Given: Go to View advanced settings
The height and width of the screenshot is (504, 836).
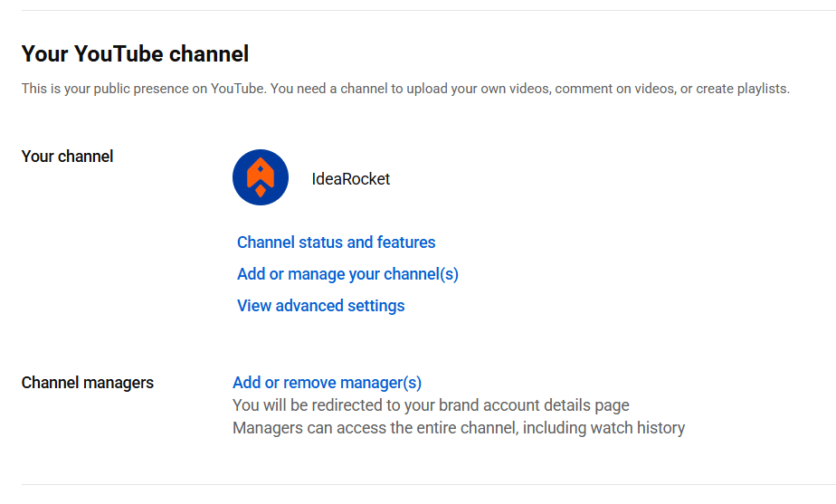Looking at the screenshot, I should pyautogui.click(x=320, y=306).
